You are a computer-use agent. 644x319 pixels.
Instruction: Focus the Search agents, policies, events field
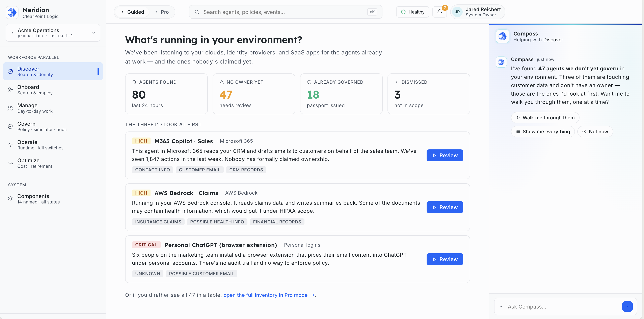pyautogui.click(x=286, y=12)
